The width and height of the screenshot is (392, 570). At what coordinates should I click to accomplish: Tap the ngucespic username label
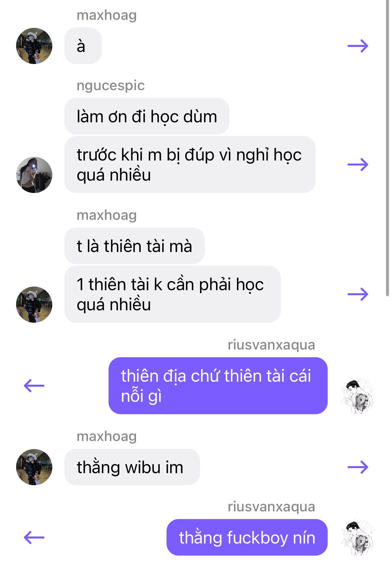click(x=111, y=85)
